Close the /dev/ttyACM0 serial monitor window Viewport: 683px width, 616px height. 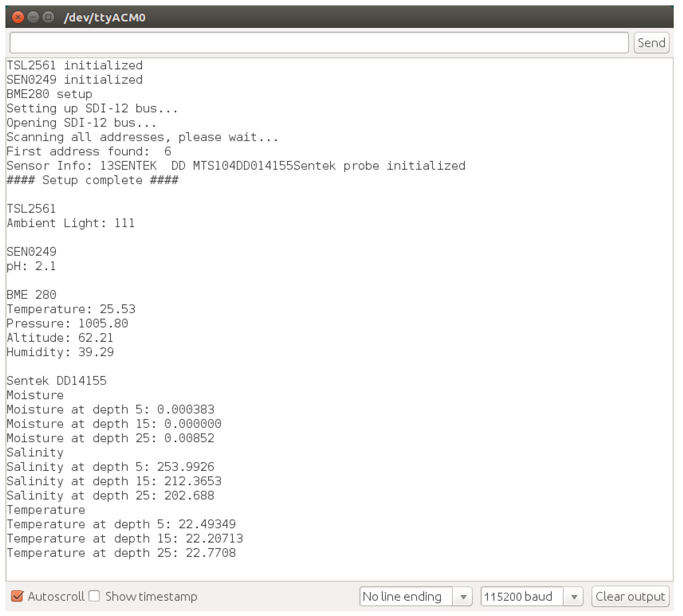pyautogui.click(x=18, y=17)
